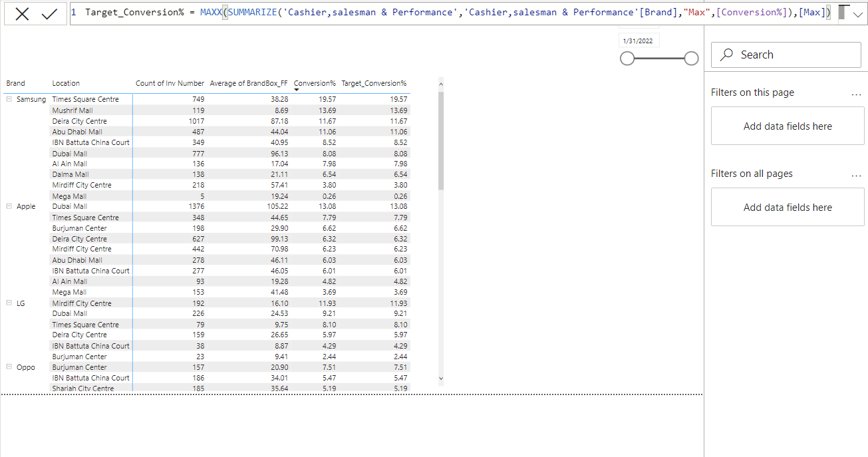Screen dimensions: 868x457
Task: Click the Dalma Mall location cell
Action: coord(71,174)
